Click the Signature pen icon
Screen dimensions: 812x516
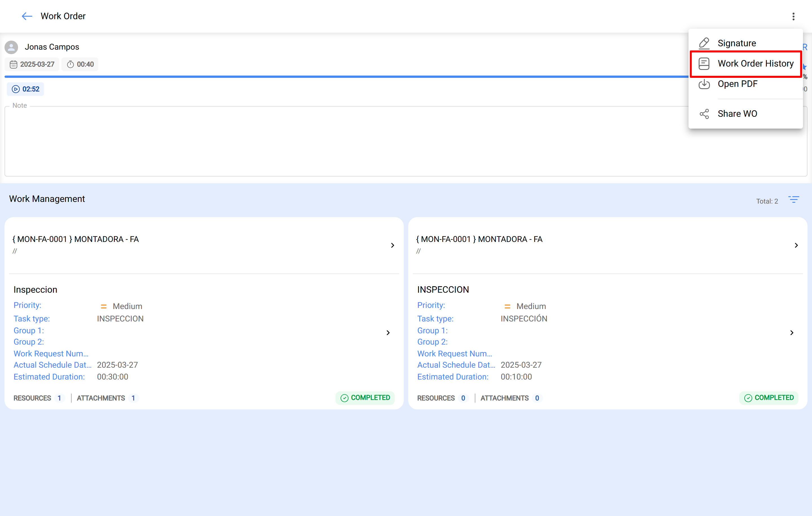click(704, 43)
